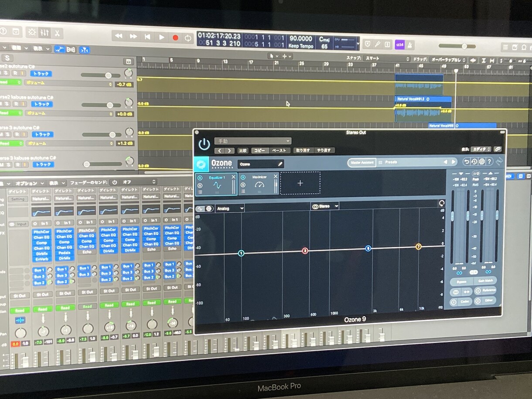Rewind with the transport rewind button
Screen dimensions: 532x399
click(x=119, y=36)
